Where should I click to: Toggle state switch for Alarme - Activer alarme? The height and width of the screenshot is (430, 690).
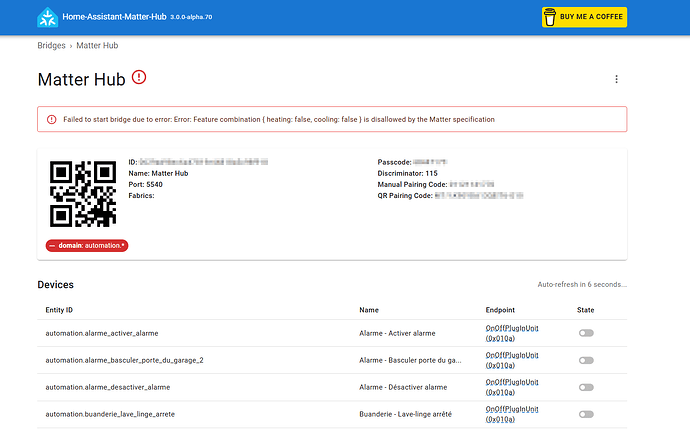[586, 333]
